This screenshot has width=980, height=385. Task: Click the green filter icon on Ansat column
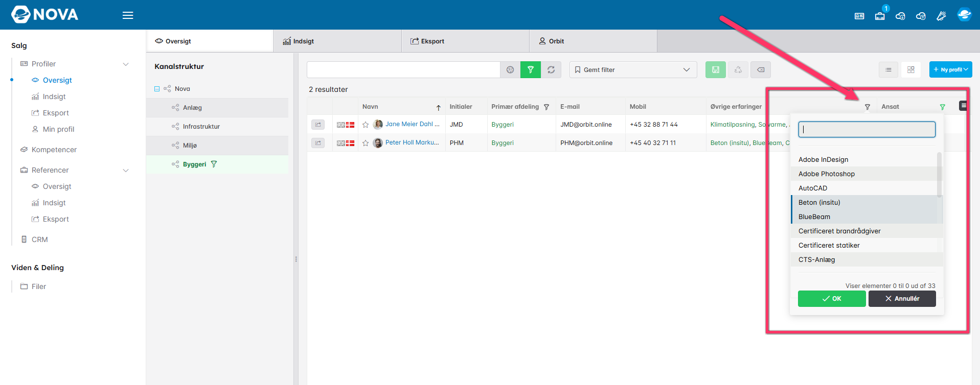943,107
